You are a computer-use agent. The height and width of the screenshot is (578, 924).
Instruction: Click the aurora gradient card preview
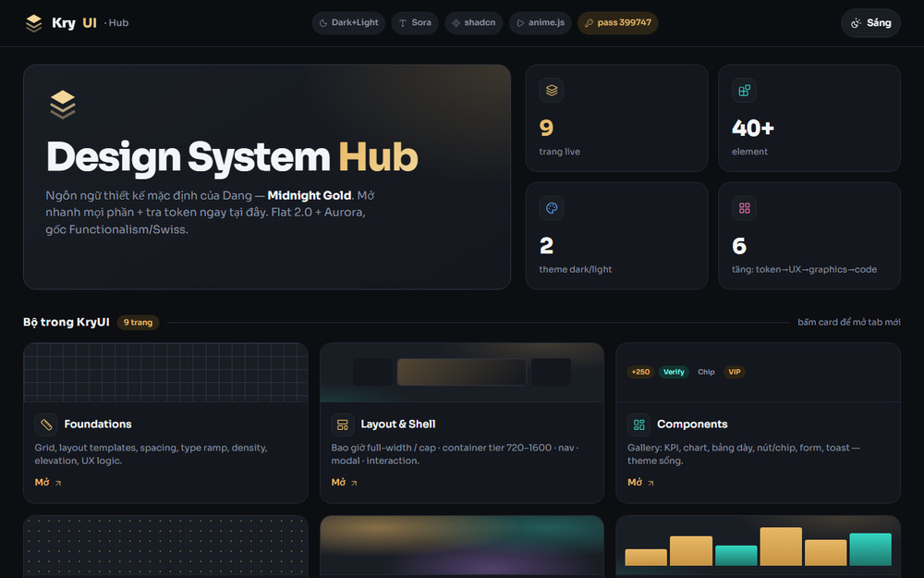tap(462, 547)
